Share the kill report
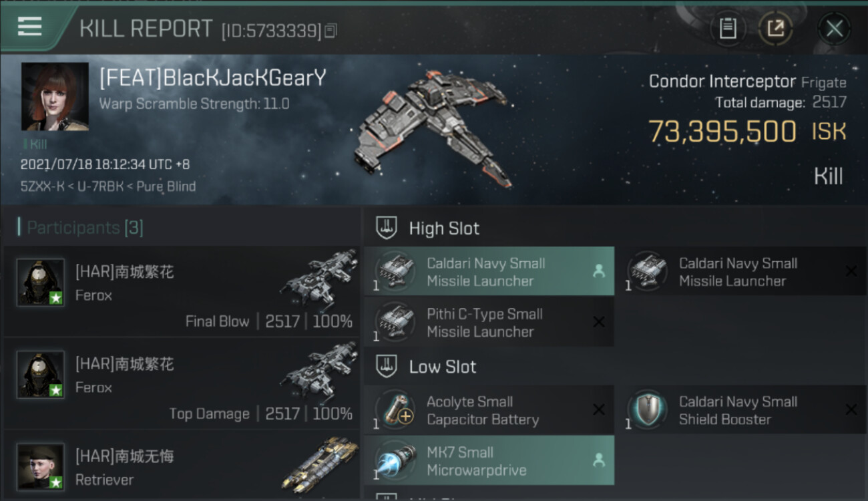This screenshot has height=501, width=868. pos(775,28)
